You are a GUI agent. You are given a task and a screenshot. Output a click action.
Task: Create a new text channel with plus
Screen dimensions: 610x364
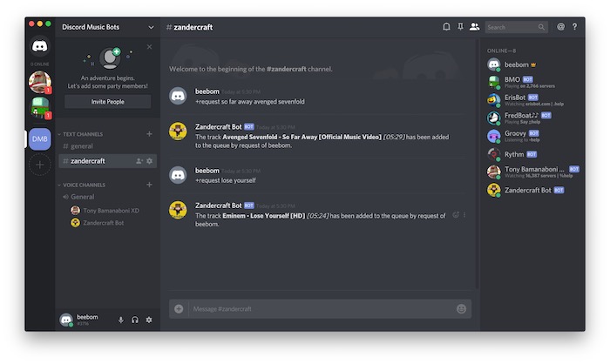(x=149, y=134)
